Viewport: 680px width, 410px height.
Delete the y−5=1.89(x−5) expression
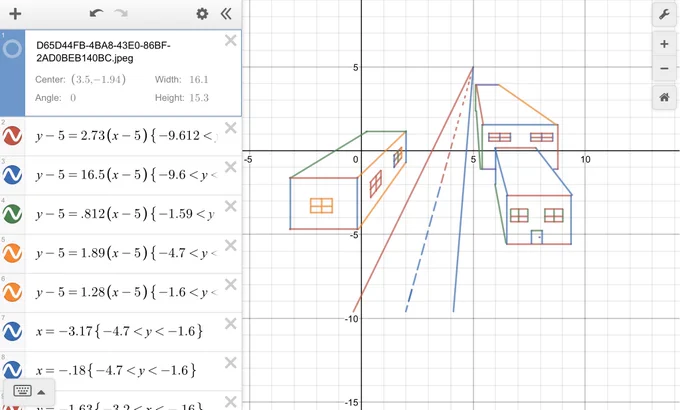(x=231, y=245)
